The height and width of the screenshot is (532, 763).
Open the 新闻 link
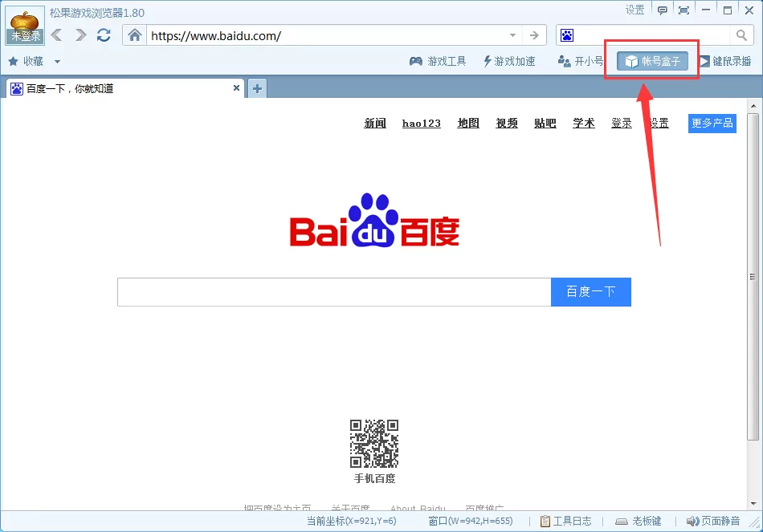point(375,124)
